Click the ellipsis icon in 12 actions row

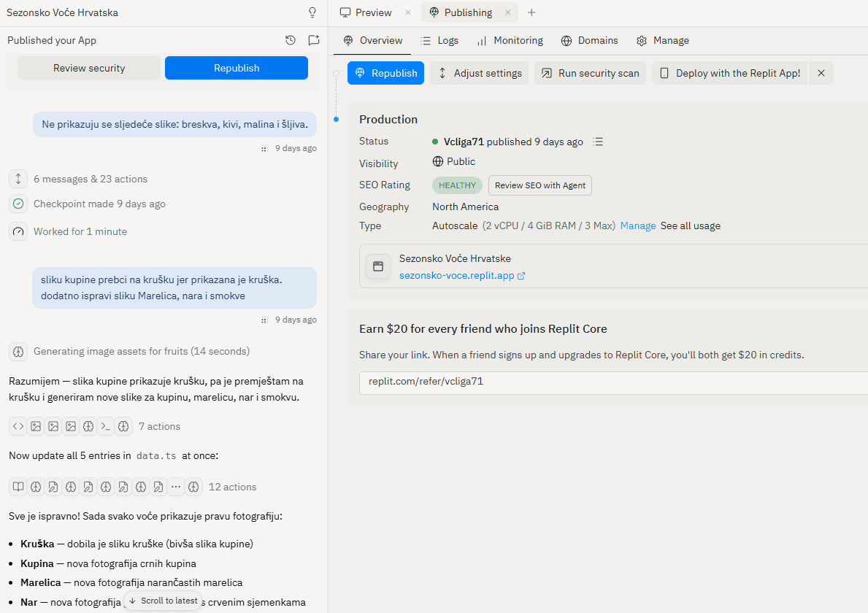coord(176,487)
